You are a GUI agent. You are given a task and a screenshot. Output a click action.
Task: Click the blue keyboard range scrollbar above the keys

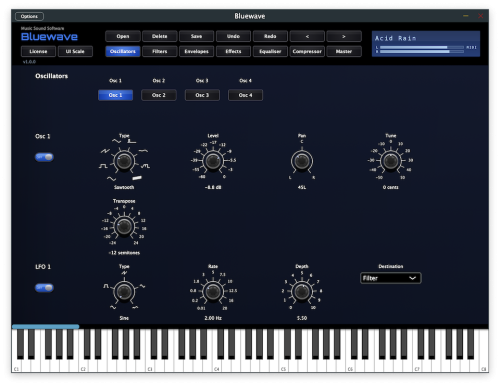tap(46, 327)
